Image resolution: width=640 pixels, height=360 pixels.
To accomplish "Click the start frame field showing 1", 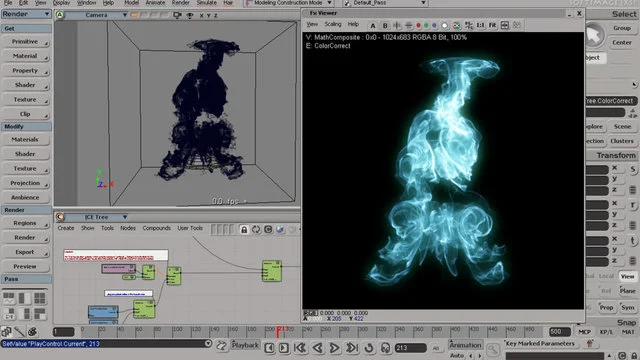I will [64, 332].
